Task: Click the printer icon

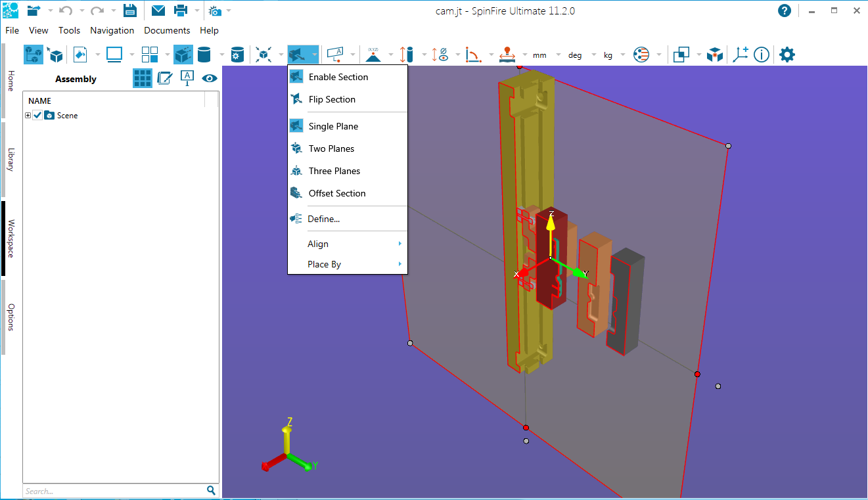Action: pyautogui.click(x=181, y=11)
